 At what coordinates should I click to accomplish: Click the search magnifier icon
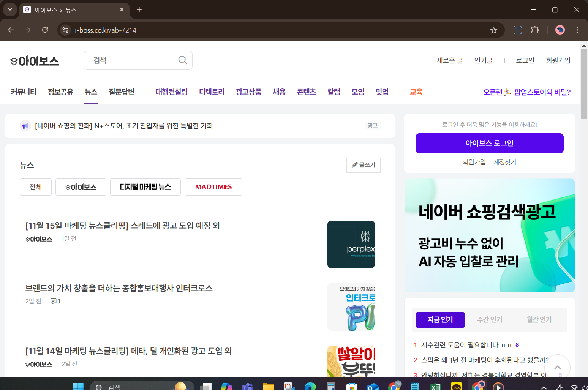pos(182,60)
